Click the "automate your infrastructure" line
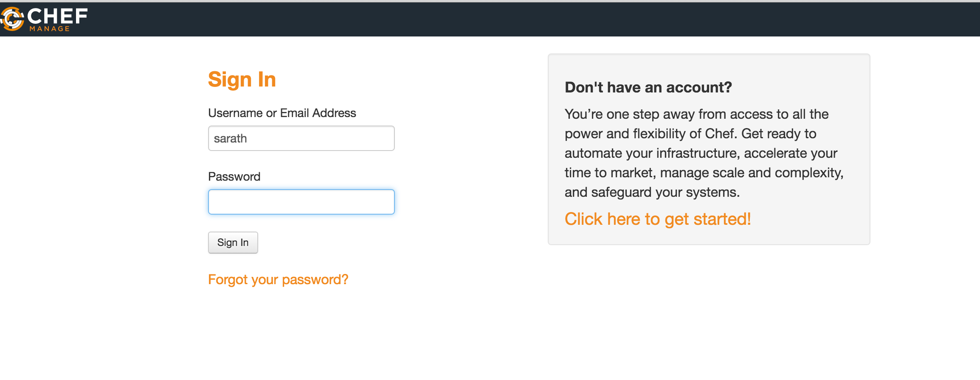The width and height of the screenshot is (980, 380). pyautogui.click(x=701, y=153)
